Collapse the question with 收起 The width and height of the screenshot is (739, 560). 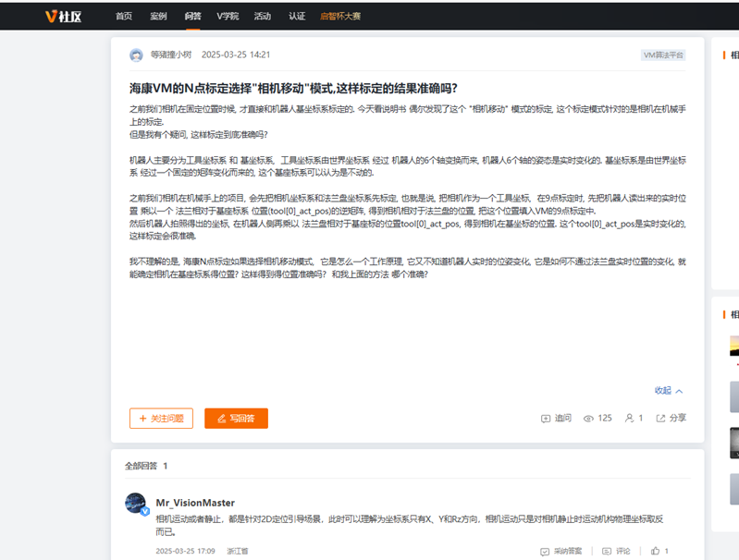669,391
